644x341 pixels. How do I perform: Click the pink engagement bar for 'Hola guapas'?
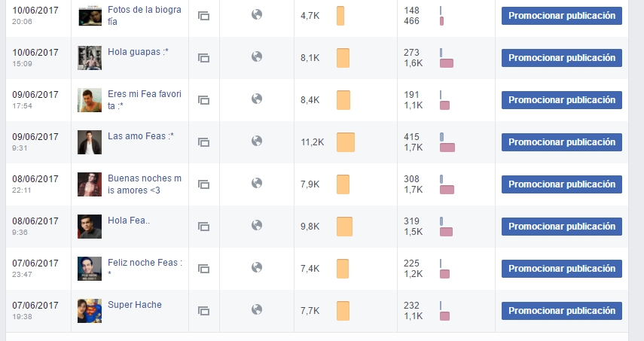click(447, 63)
